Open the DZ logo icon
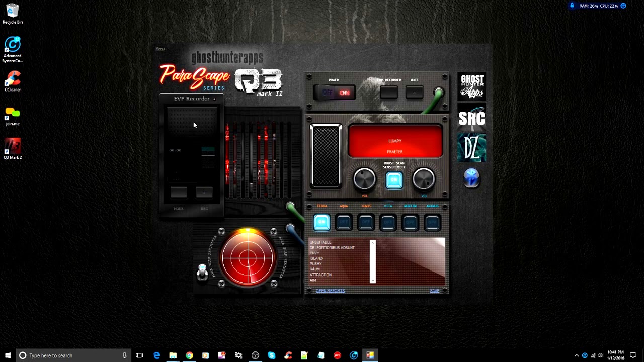The height and width of the screenshot is (362, 644). [x=471, y=148]
